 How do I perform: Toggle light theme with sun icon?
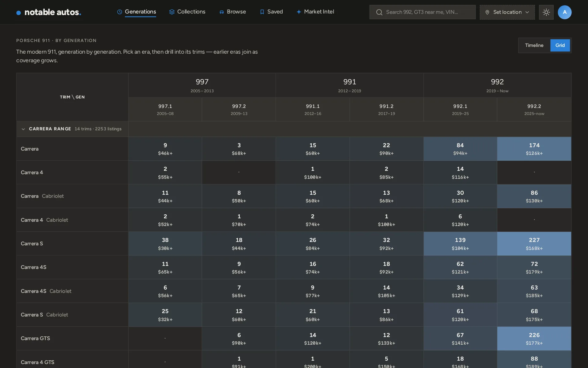546,12
